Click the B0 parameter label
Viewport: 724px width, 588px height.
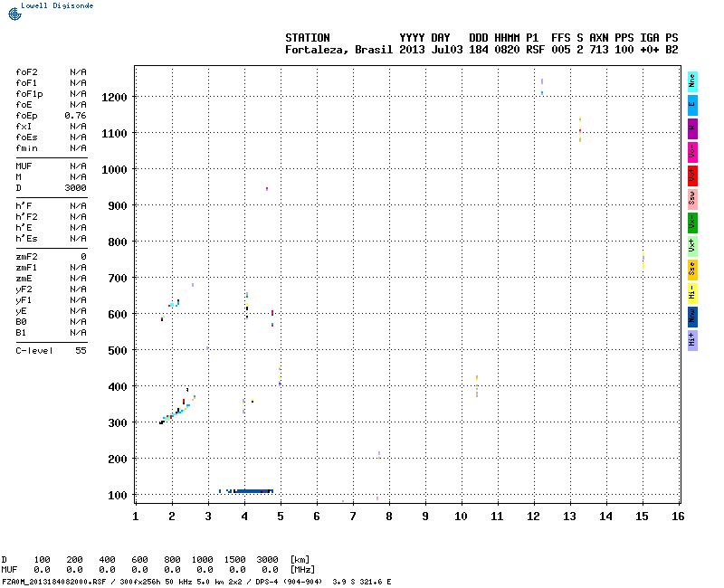21,322
